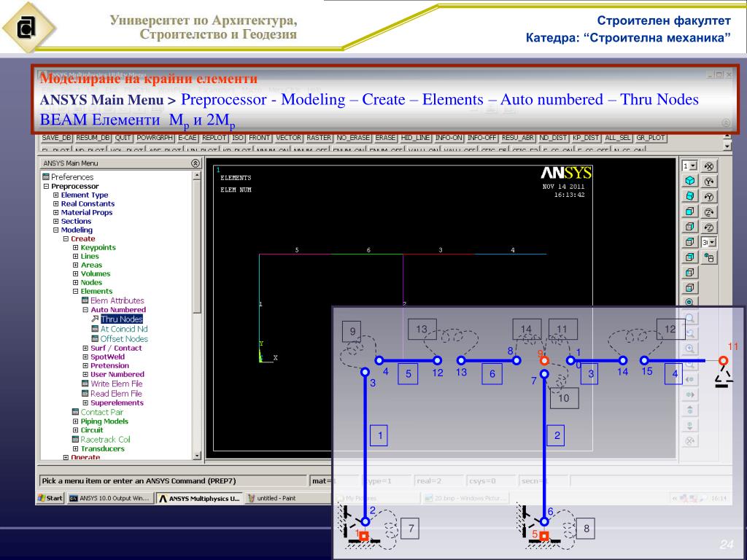Select Thru Nodes menu item
The image size is (747, 560).
pyautogui.click(x=122, y=319)
